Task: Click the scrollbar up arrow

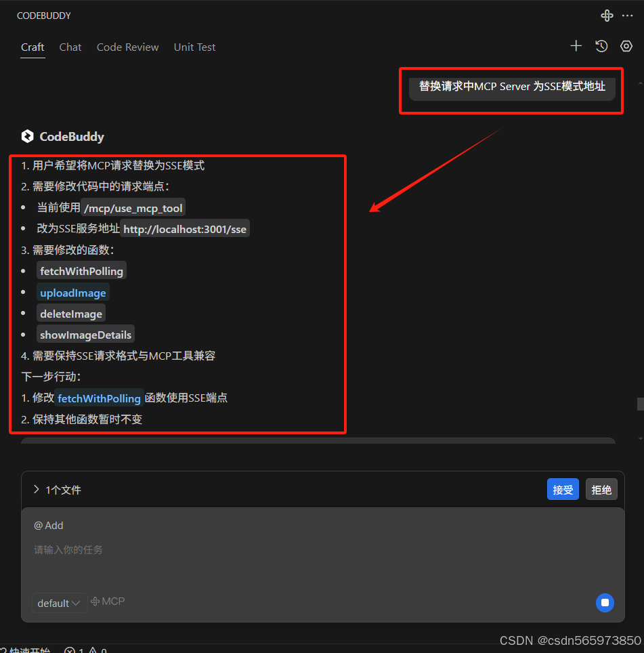Action: point(640,83)
